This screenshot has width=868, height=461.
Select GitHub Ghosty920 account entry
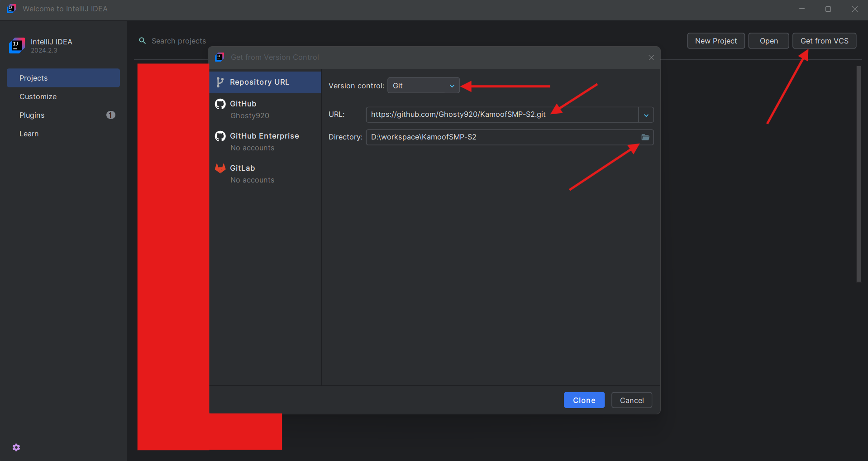[265, 109]
